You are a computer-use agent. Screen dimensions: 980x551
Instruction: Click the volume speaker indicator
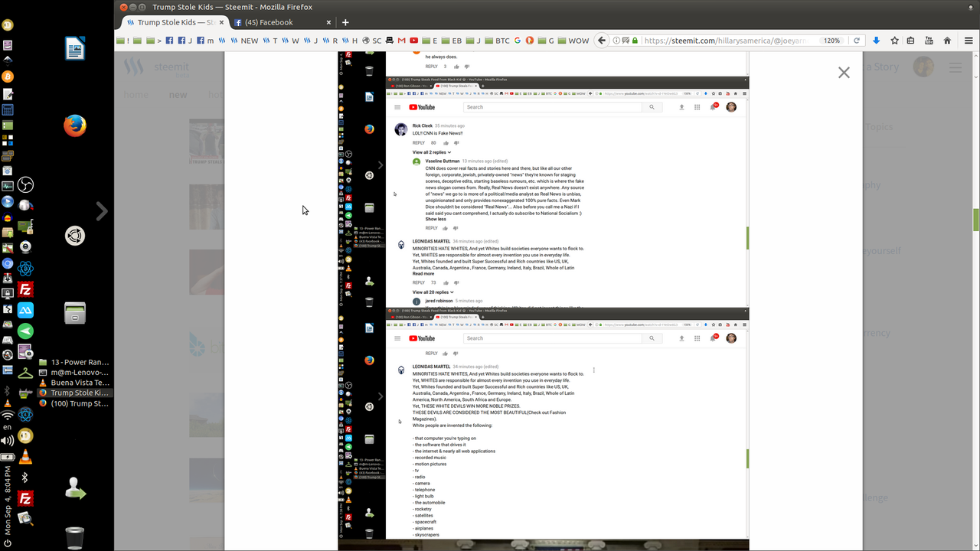pos(8,440)
